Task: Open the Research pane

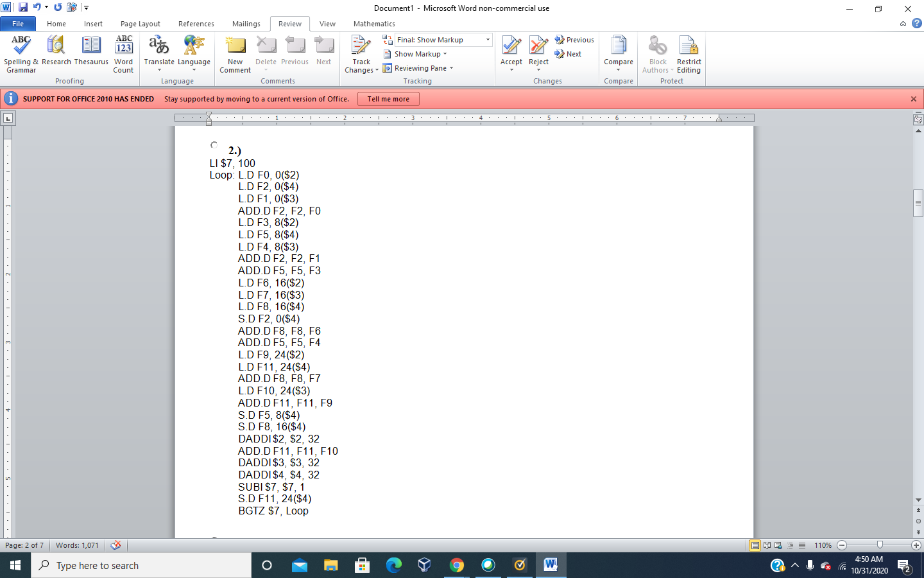Action: pos(56,51)
